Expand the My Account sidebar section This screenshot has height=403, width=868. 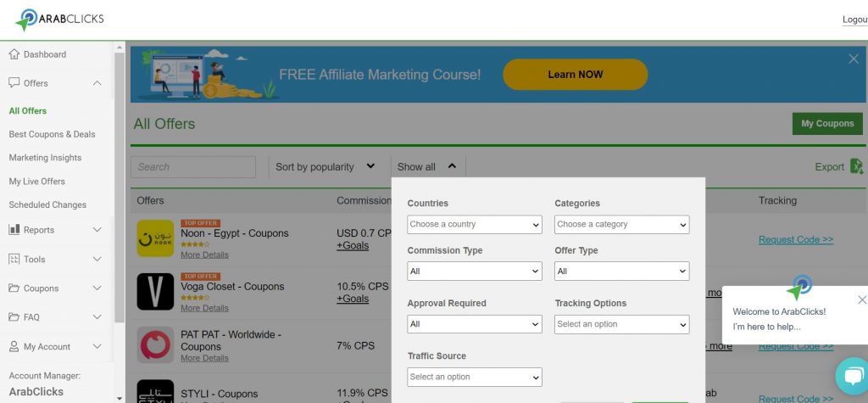(x=97, y=346)
